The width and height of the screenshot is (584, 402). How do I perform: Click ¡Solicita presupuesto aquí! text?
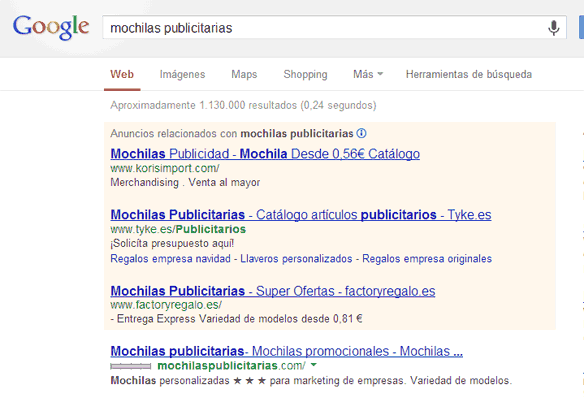(172, 243)
